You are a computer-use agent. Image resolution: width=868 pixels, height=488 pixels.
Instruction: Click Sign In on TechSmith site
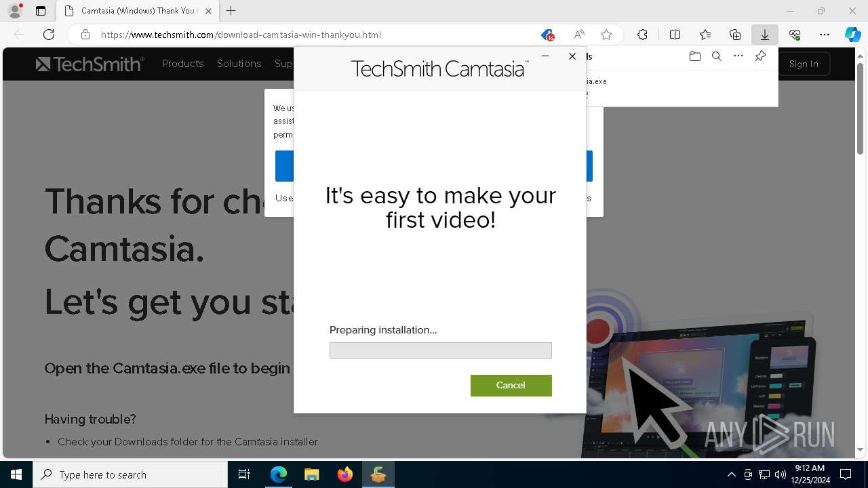pyautogui.click(x=804, y=64)
